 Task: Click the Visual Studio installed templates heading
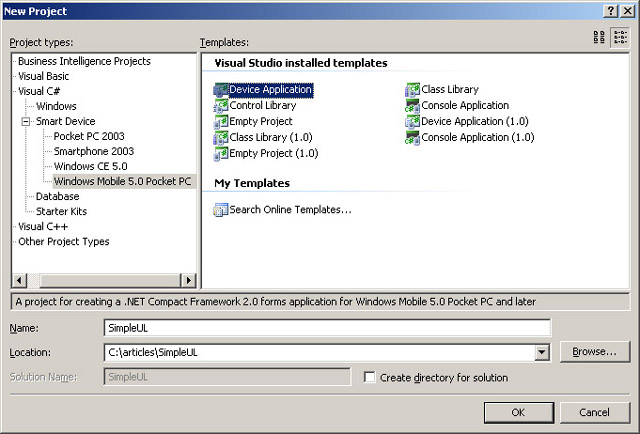tap(301, 63)
